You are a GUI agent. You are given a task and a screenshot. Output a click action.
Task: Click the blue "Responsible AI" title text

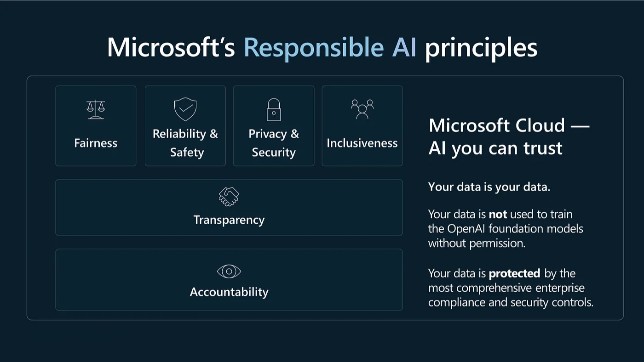[329, 47]
